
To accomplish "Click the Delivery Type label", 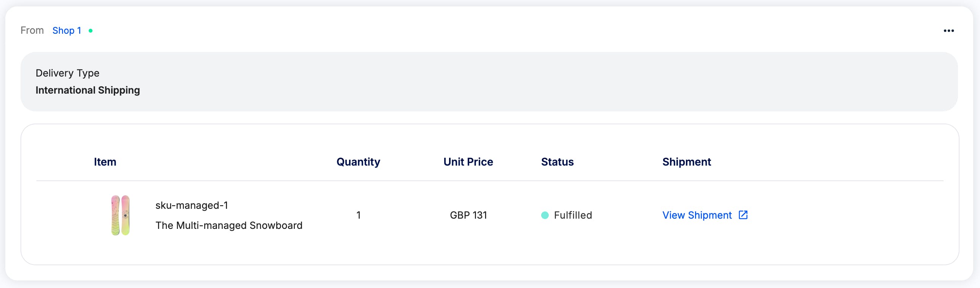I will click(x=67, y=73).
